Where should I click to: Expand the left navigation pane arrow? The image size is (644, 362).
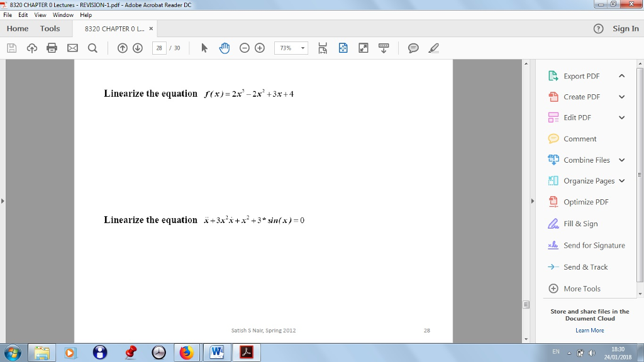coord(3,201)
